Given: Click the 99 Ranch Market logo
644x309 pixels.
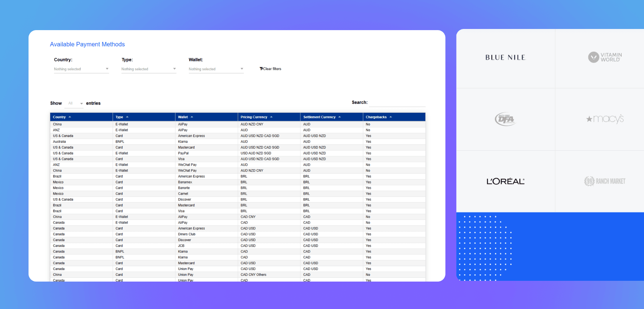Looking at the screenshot, I should coord(605,181).
